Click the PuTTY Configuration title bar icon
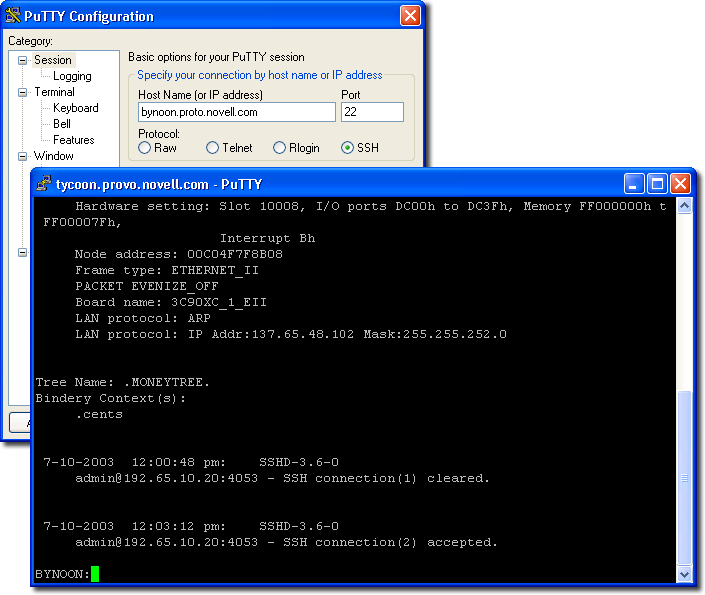This screenshot has width=705, height=595. coord(13,15)
